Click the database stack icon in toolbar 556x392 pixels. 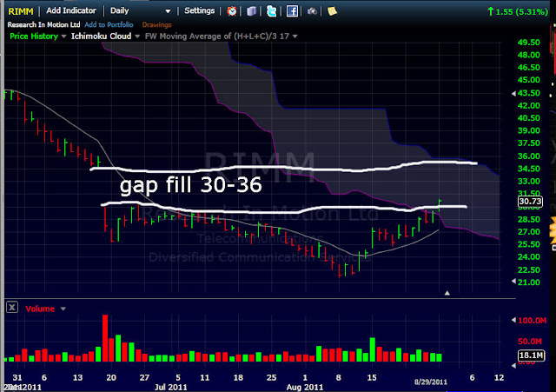[x=252, y=11]
